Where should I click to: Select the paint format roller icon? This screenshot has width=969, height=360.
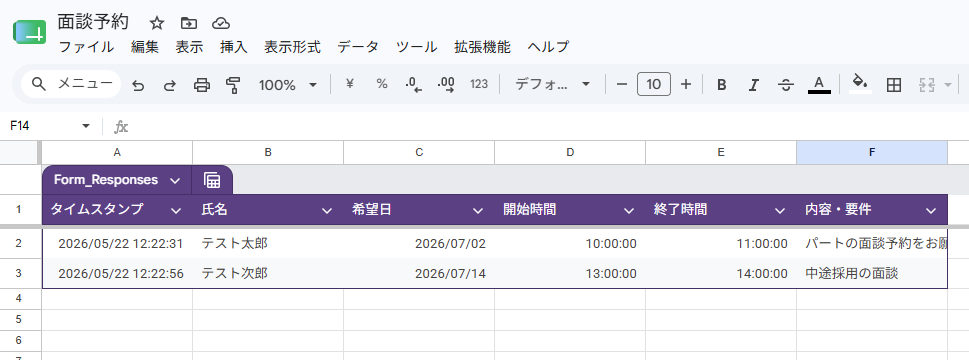pyautogui.click(x=233, y=85)
